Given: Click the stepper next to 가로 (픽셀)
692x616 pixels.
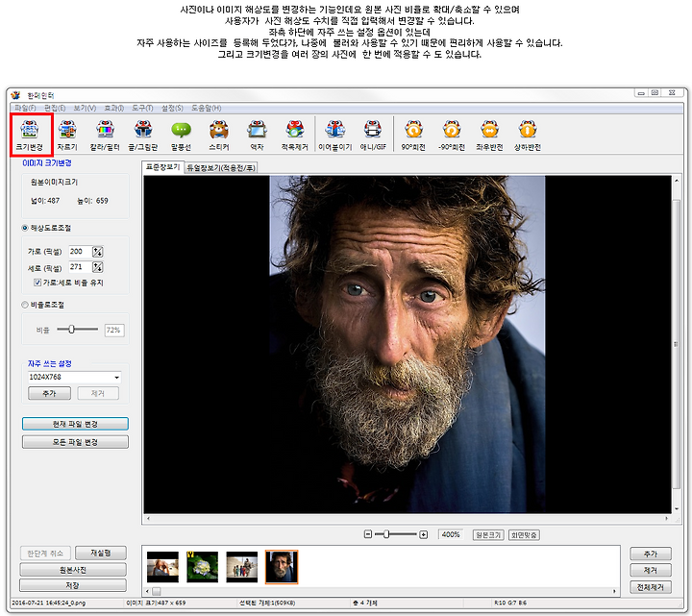Looking at the screenshot, I should pyautogui.click(x=97, y=252).
